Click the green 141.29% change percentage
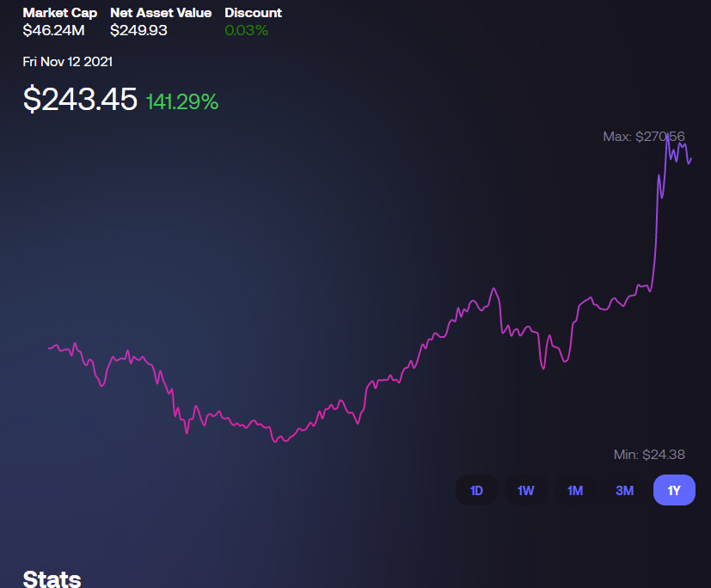 [182, 102]
